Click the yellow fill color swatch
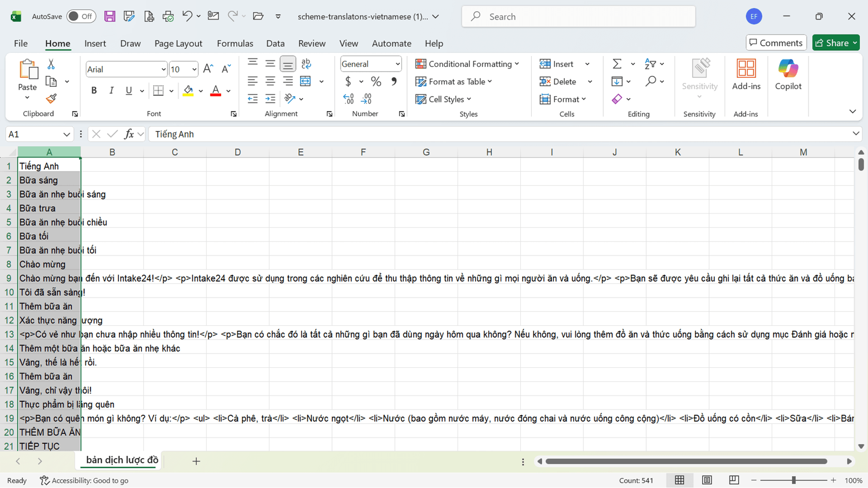 (189, 90)
